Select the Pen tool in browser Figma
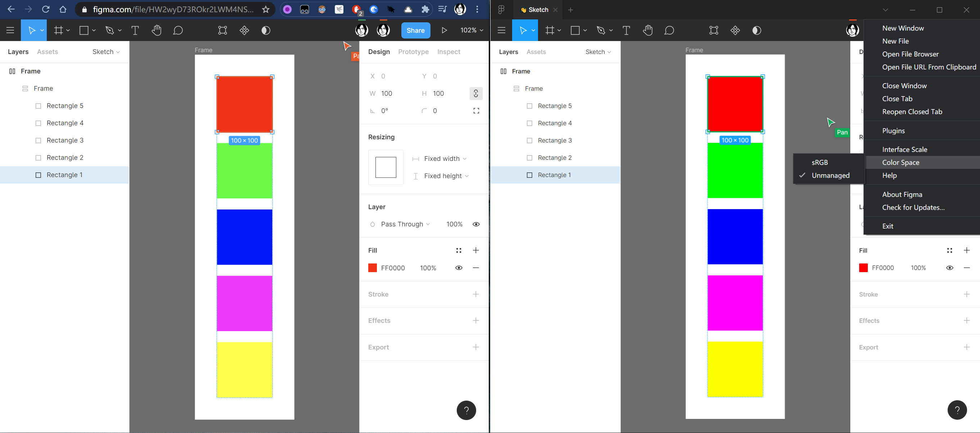This screenshot has width=980, height=433. (110, 30)
